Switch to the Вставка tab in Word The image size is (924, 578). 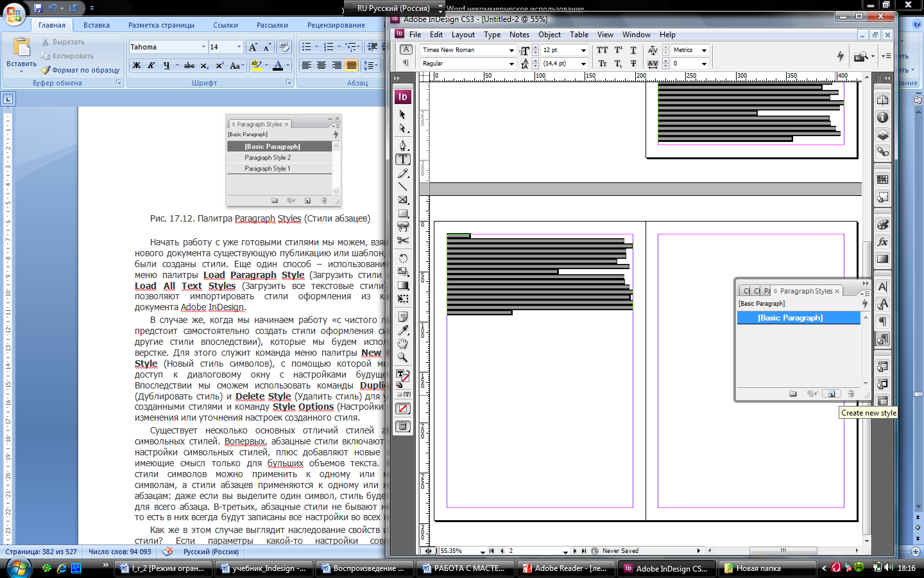click(x=96, y=25)
